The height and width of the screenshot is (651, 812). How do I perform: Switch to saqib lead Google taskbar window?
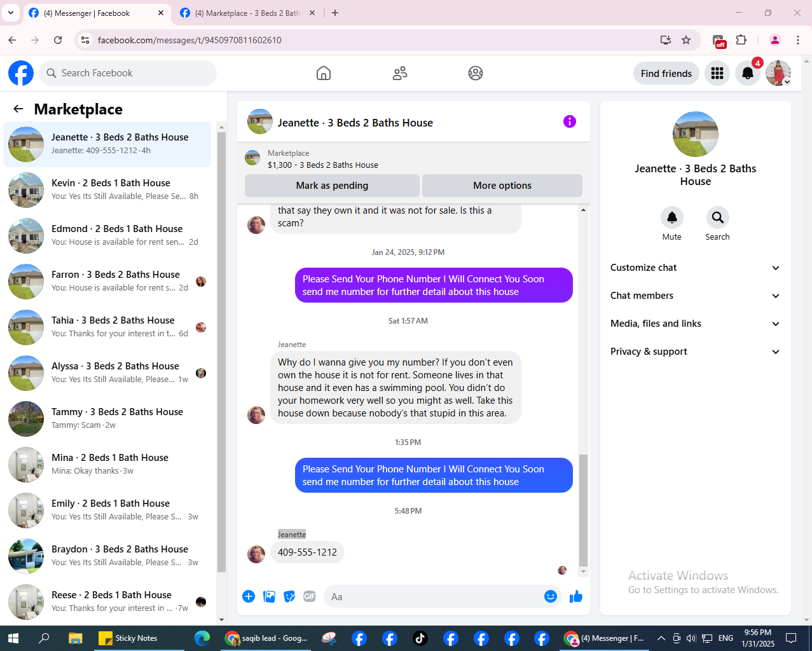point(267,638)
